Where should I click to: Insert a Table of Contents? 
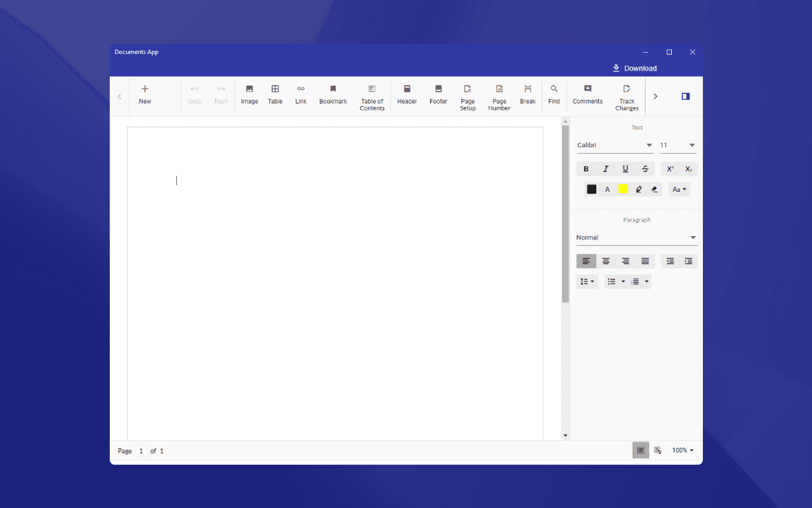[372, 95]
